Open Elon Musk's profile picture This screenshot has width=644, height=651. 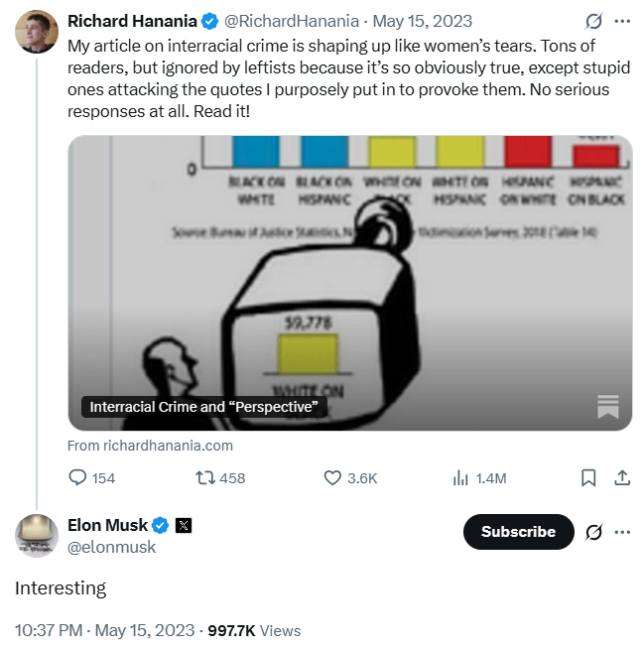[36, 536]
